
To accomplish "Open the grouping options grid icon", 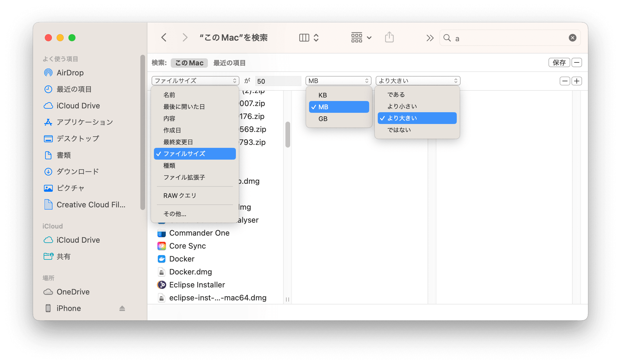I will click(356, 38).
